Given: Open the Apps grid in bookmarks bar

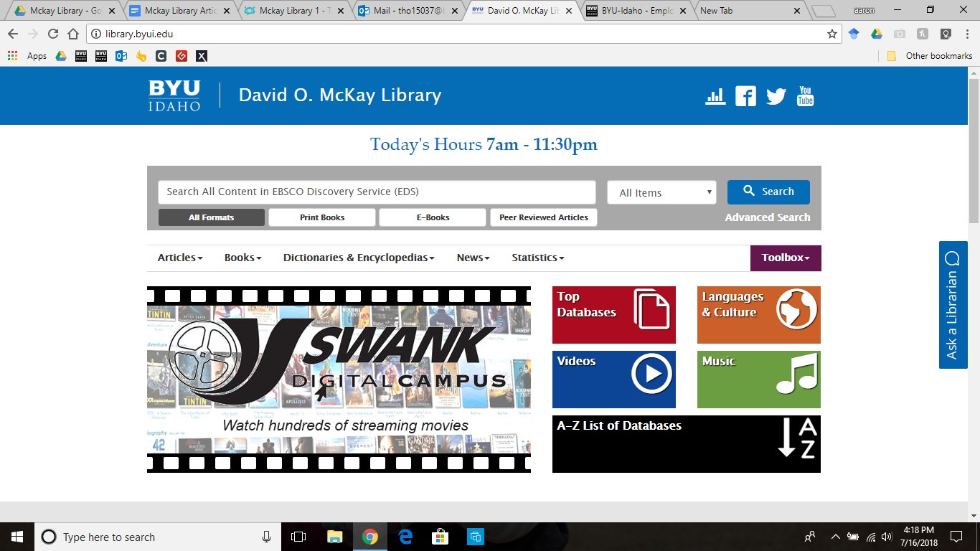Looking at the screenshot, I should 12,55.
